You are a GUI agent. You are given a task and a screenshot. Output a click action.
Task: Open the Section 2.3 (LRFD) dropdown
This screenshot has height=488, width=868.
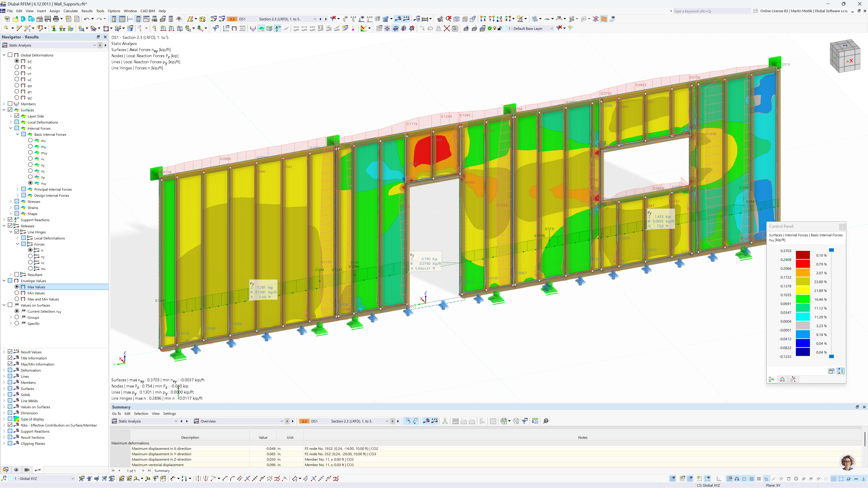click(x=315, y=19)
